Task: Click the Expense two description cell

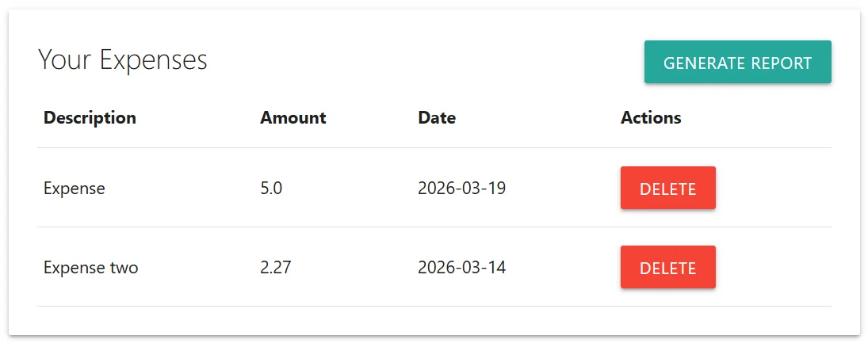Action: [x=91, y=268]
